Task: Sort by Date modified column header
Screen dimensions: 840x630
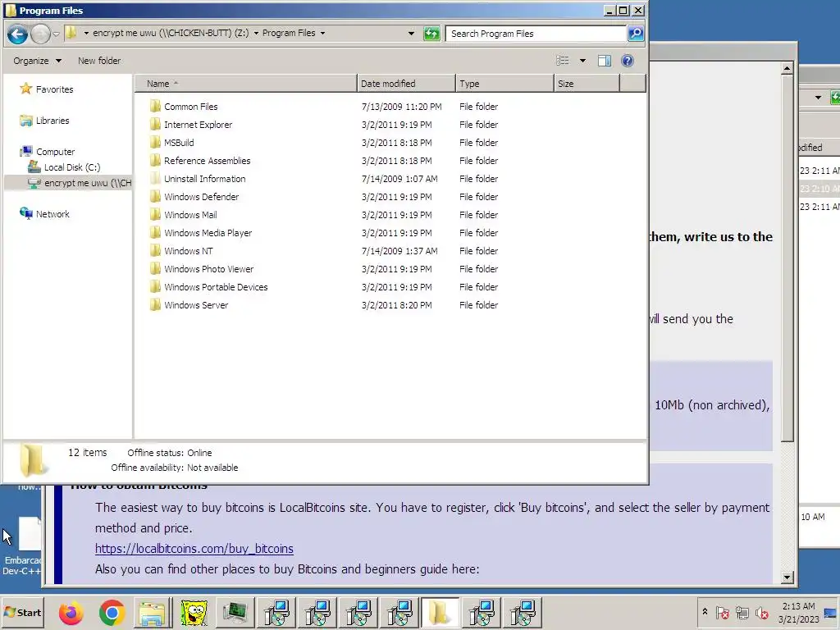Action: pos(406,84)
